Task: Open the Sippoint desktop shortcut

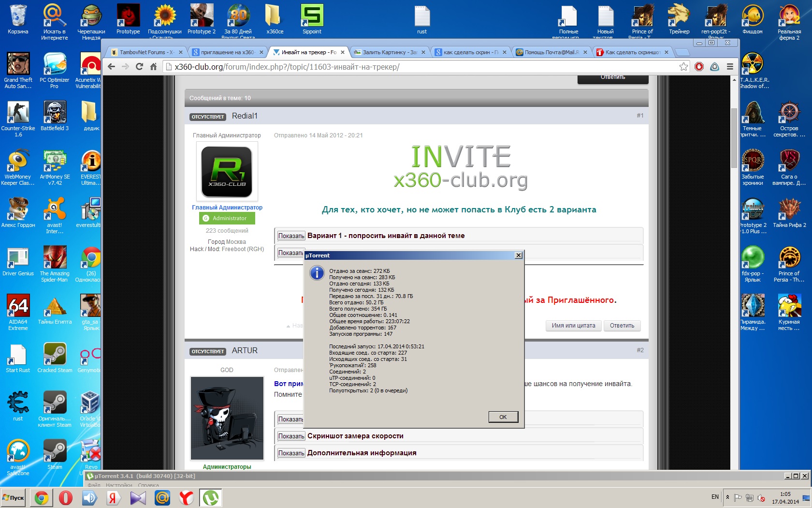Action: [312, 19]
